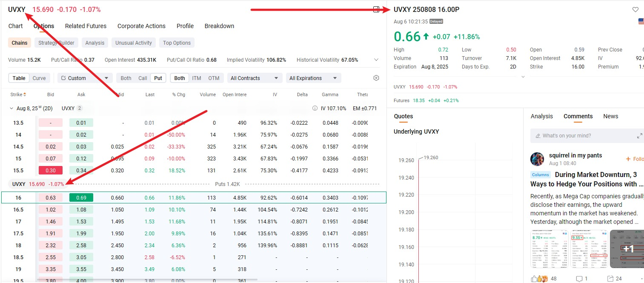
Task: Share the market downturn hedge post
Action: 610,279
